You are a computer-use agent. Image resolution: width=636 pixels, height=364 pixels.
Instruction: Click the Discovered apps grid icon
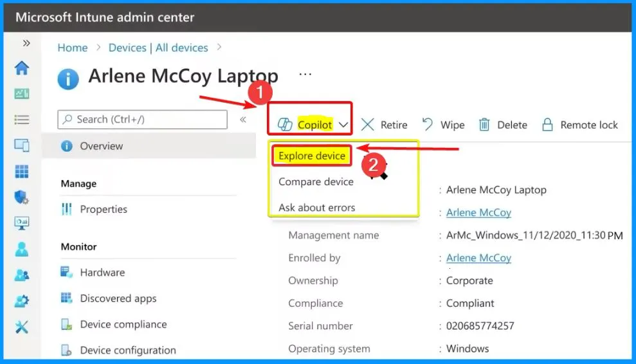[66, 298]
